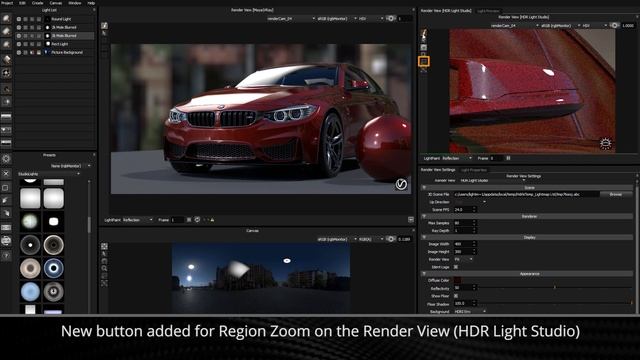Click the Diffuse Color swatch
640x360 pixels.
tap(458, 280)
